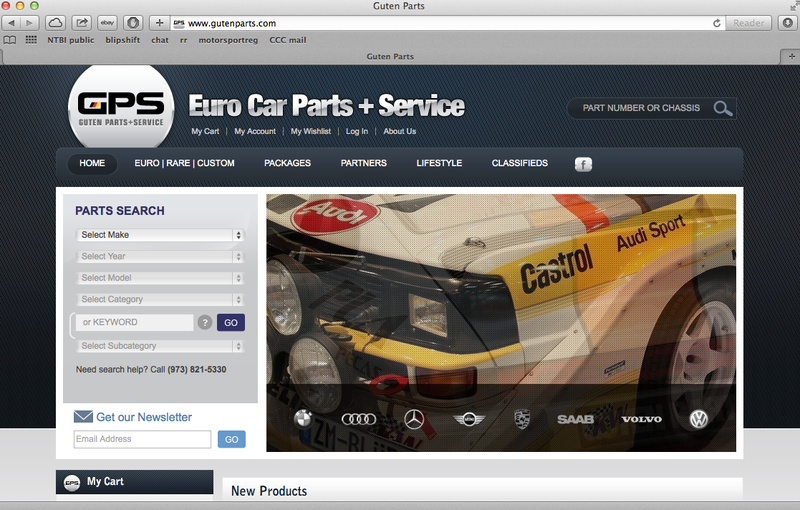Click the Audi Sport rally car banner
800x510 pixels.
pos(501,323)
